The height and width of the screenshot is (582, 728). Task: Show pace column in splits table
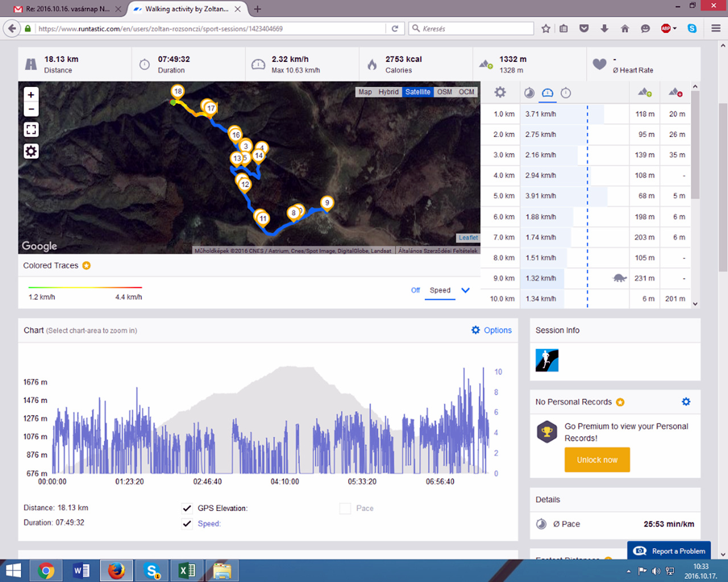point(529,93)
